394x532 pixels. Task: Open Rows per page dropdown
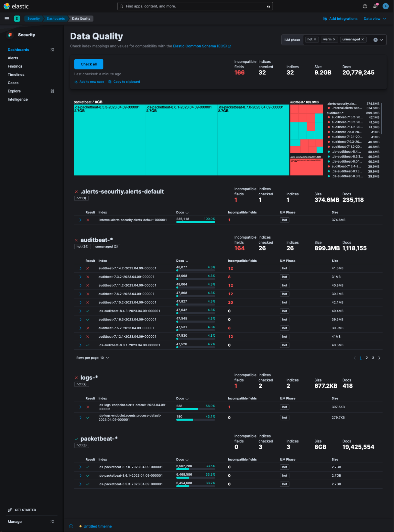(92, 358)
